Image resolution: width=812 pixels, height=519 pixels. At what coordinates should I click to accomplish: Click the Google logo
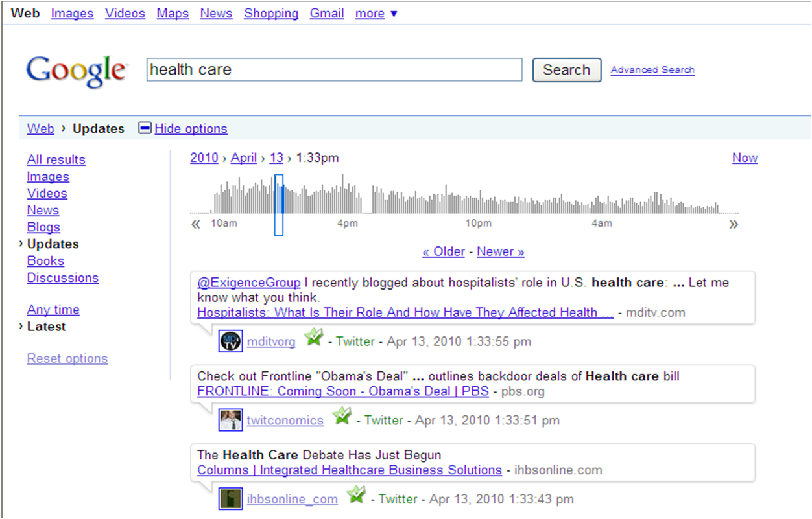[x=76, y=71]
